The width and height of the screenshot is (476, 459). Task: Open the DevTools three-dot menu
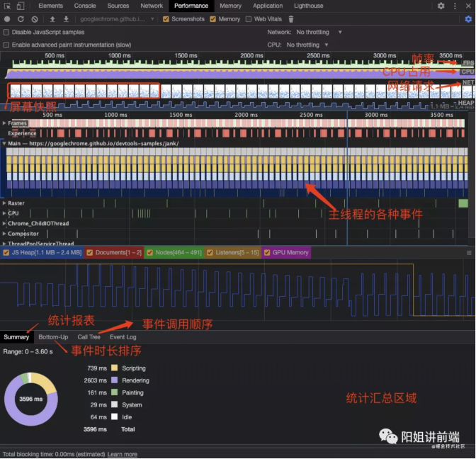point(455,6)
